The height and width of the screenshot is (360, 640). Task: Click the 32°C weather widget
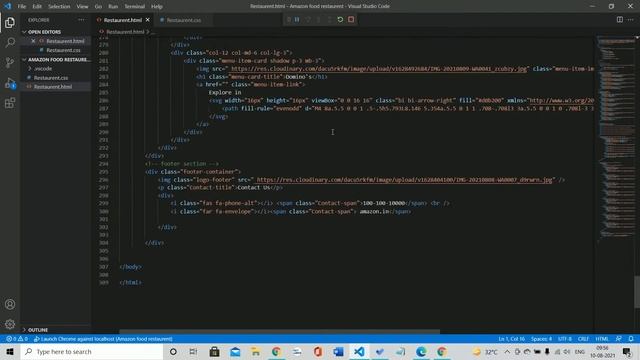(x=485, y=351)
